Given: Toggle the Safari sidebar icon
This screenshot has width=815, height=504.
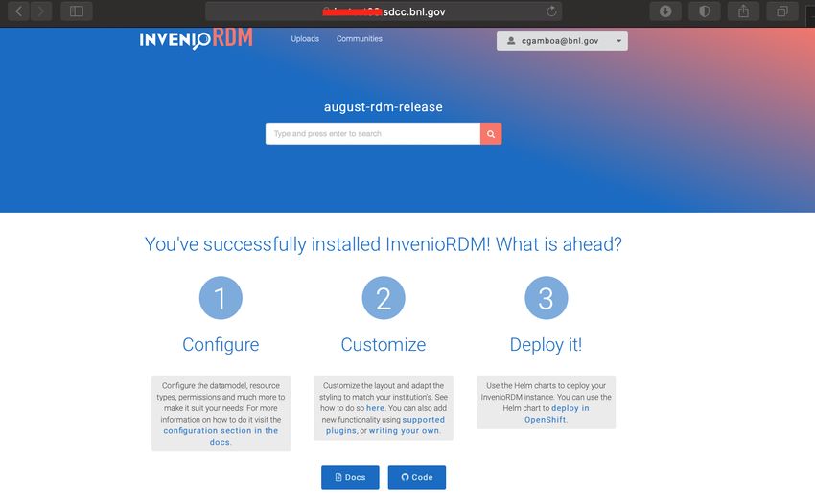Looking at the screenshot, I should tap(77, 11).
